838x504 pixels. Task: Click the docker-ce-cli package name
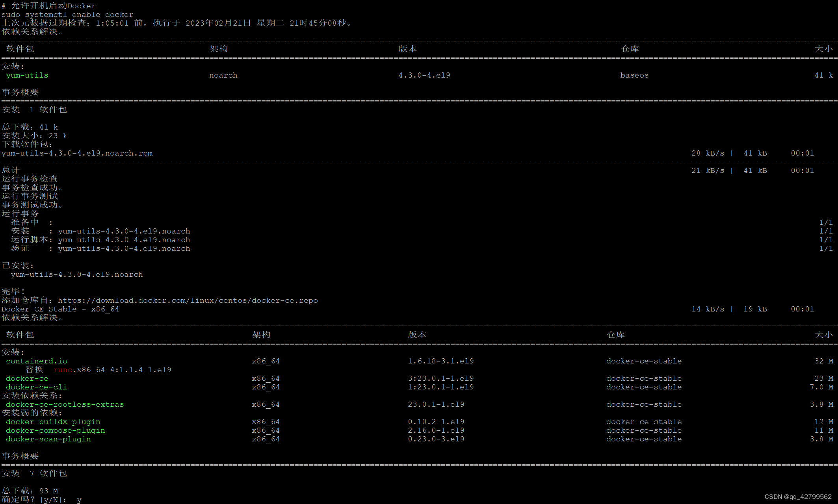37,387
